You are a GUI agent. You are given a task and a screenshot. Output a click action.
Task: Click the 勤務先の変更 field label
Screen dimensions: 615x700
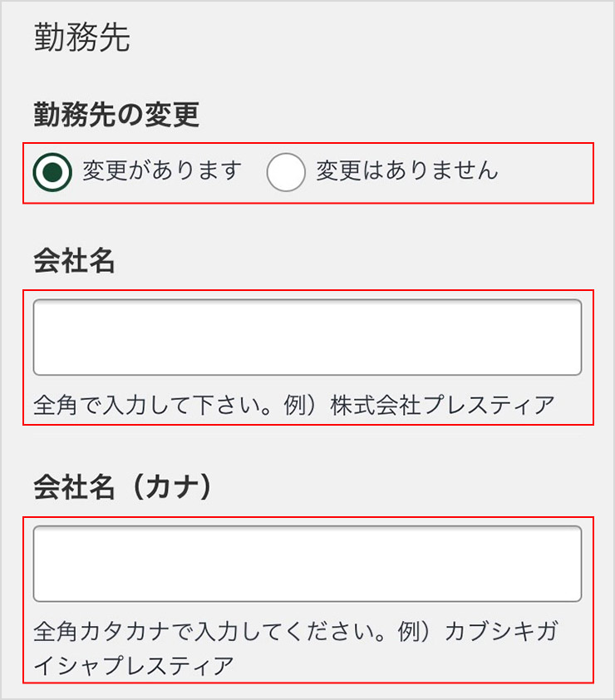(x=116, y=115)
